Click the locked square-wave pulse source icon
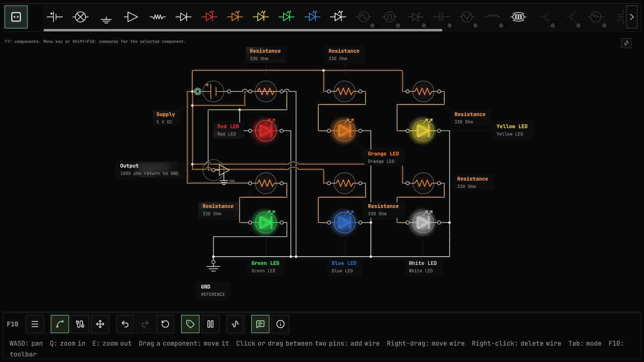 tap(389, 17)
